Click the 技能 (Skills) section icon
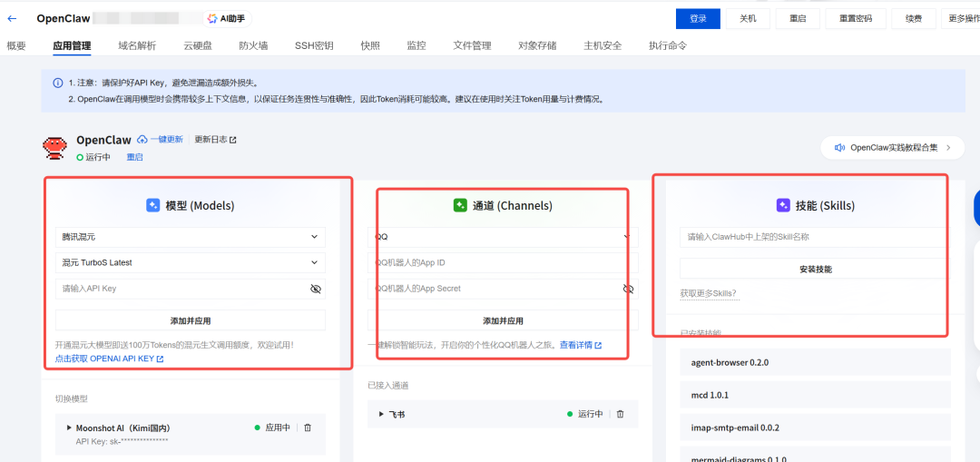980x462 pixels. click(x=783, y=205)
